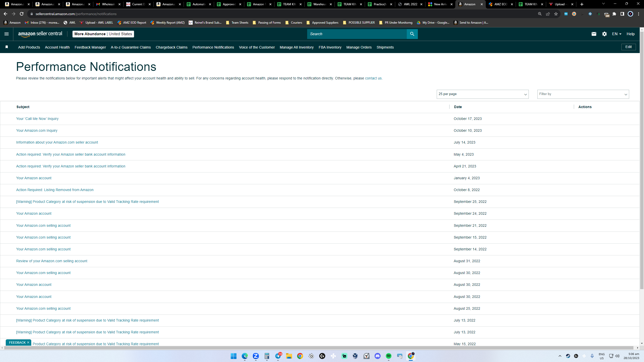Open Your Amazon.com Inquiry notification
Viewport: 644px width, 362px height.
coord(37,130)
